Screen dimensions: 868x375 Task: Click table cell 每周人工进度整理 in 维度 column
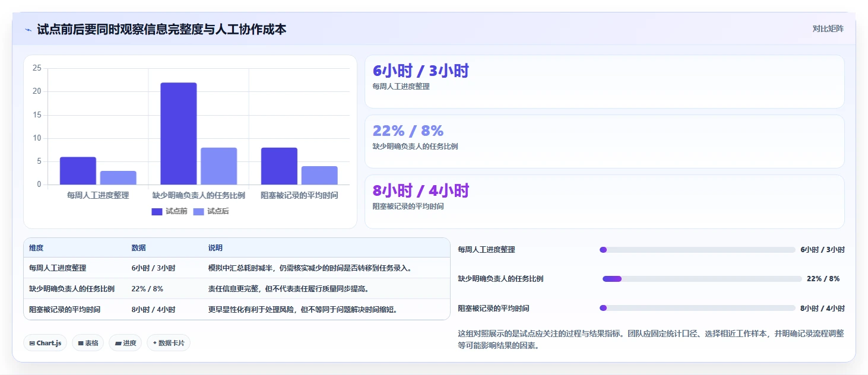58,268
